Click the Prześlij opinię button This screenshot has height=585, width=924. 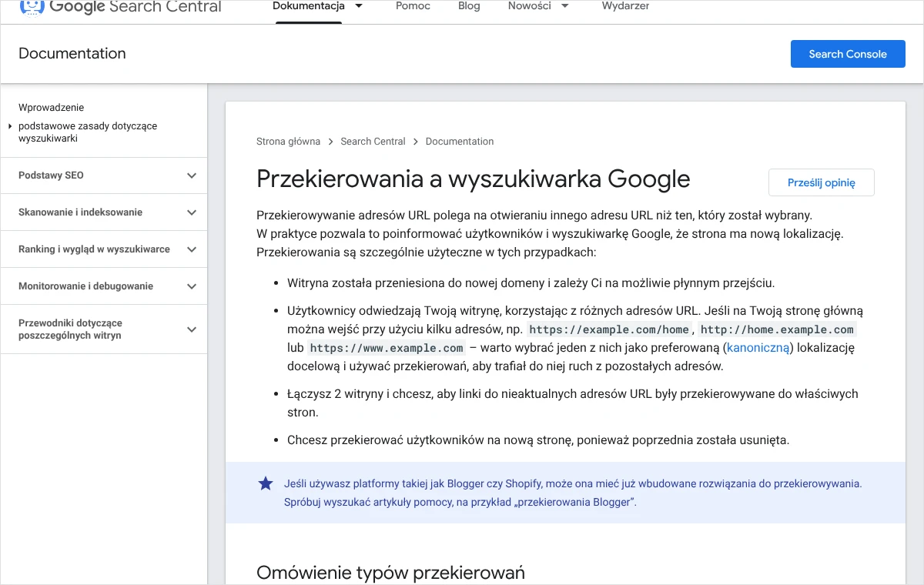tap(821, 182)
